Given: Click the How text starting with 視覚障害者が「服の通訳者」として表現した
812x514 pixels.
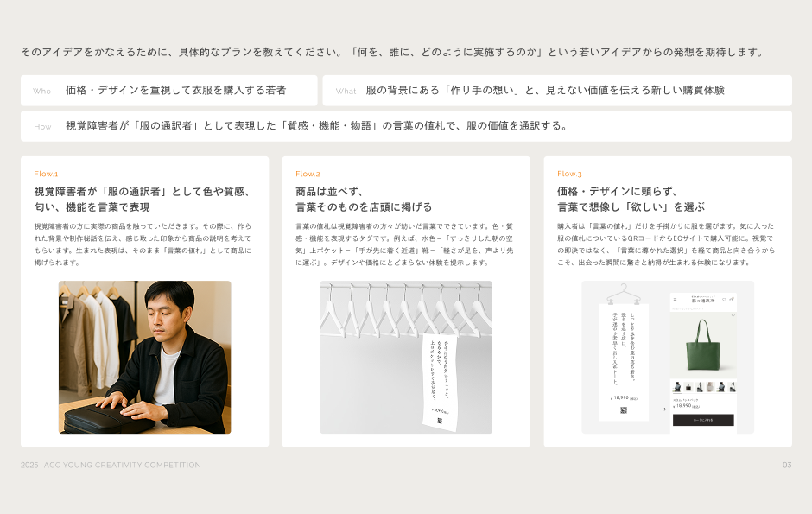Looking at the screenshot, I should point(317,126).
